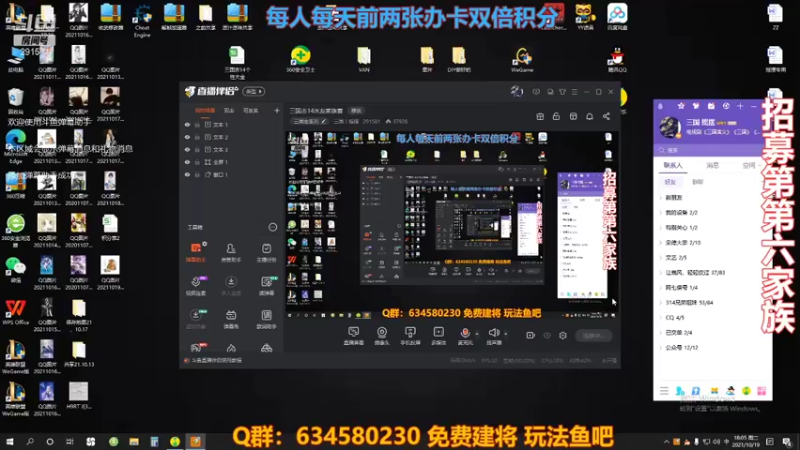
Task: Click the start streaming button
Action: (x=593, y=336)
